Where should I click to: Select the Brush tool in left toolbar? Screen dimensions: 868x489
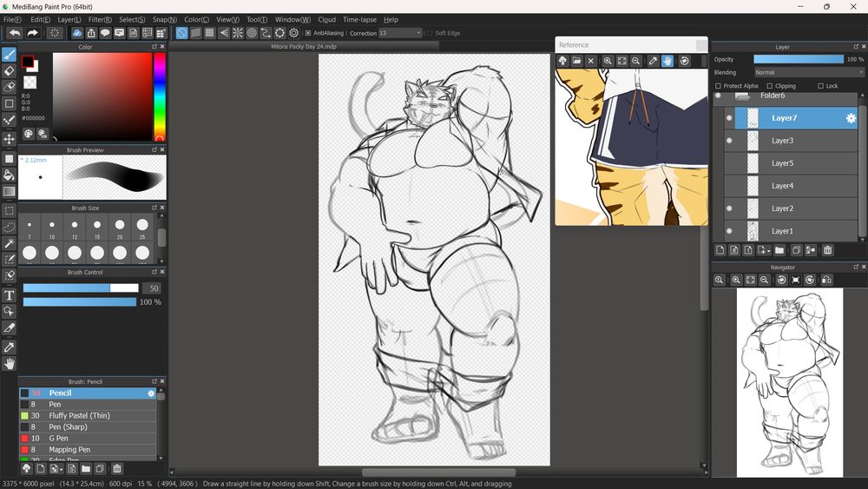pyautogui.click(x=9, y=54)
